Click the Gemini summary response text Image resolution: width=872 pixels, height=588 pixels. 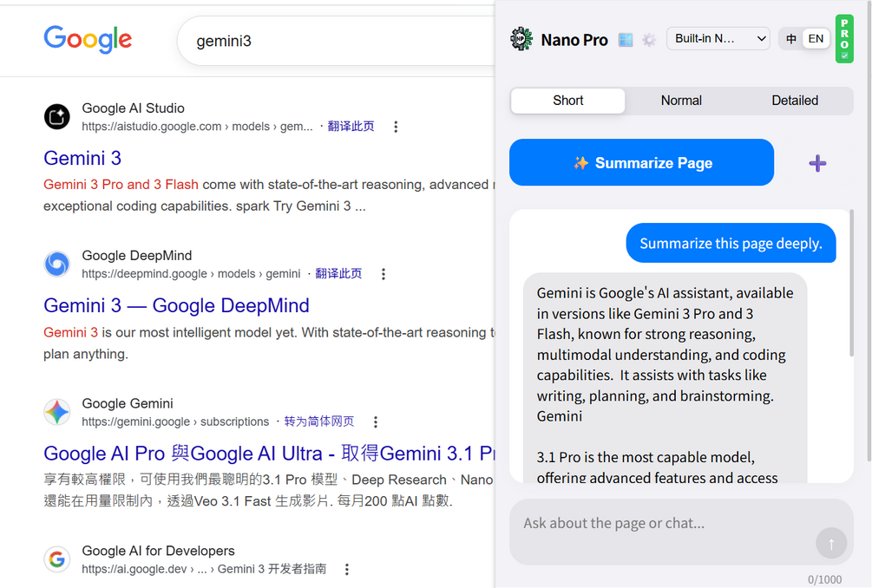pyautogui.click(x=665, y=378)
